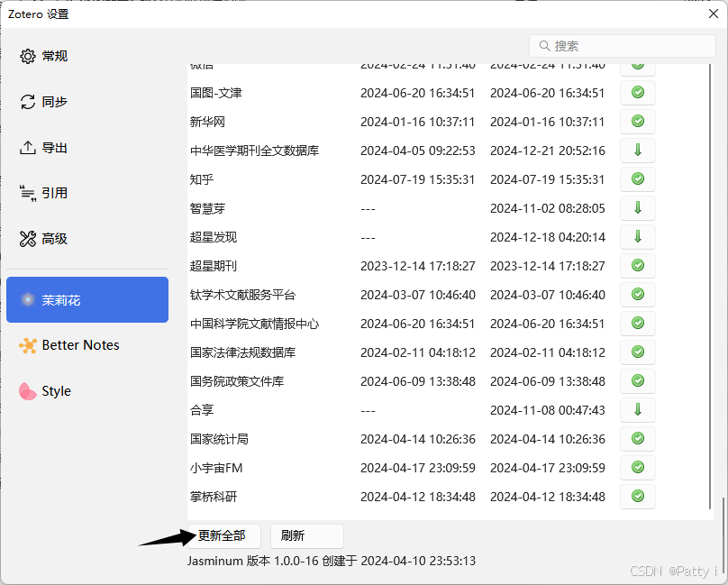Viewport: 728px width, 585px height.
Task: Click remote time 2024-12-21 20:52:16
Action: (548, 151)
